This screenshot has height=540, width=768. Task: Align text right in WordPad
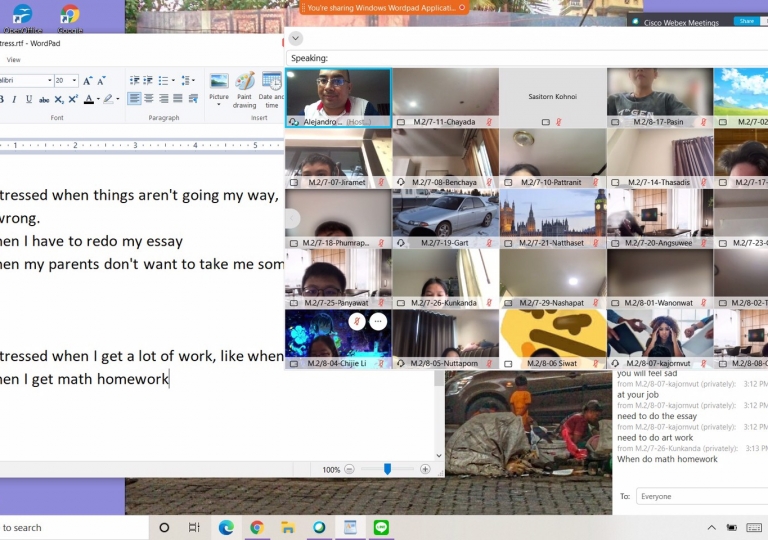click(x=164, y=98)
